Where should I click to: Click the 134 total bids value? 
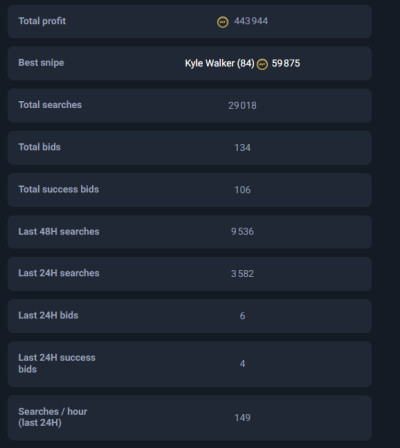(x=242, y=148)
